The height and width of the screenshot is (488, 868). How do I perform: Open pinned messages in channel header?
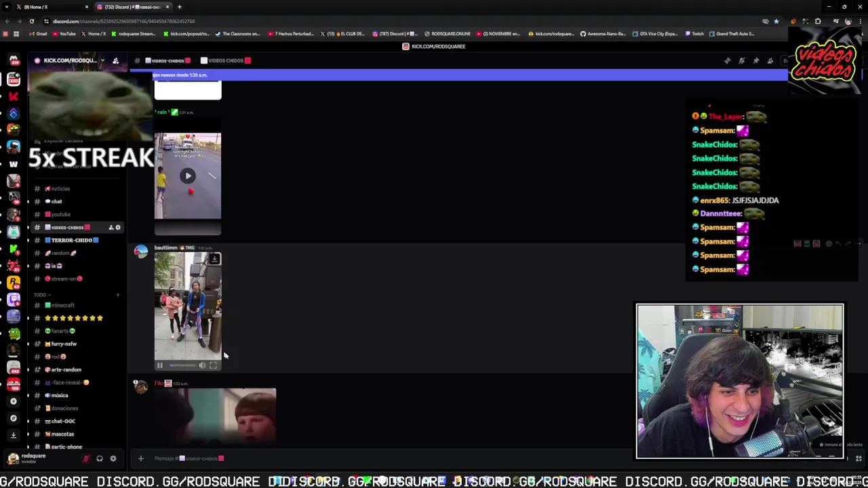pos(755,60)
